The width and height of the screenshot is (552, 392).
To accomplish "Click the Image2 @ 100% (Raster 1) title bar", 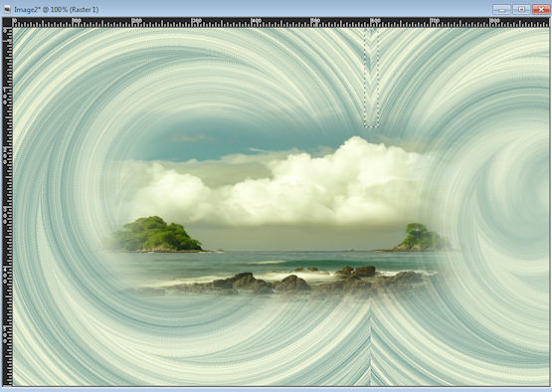I will point(57,10).
